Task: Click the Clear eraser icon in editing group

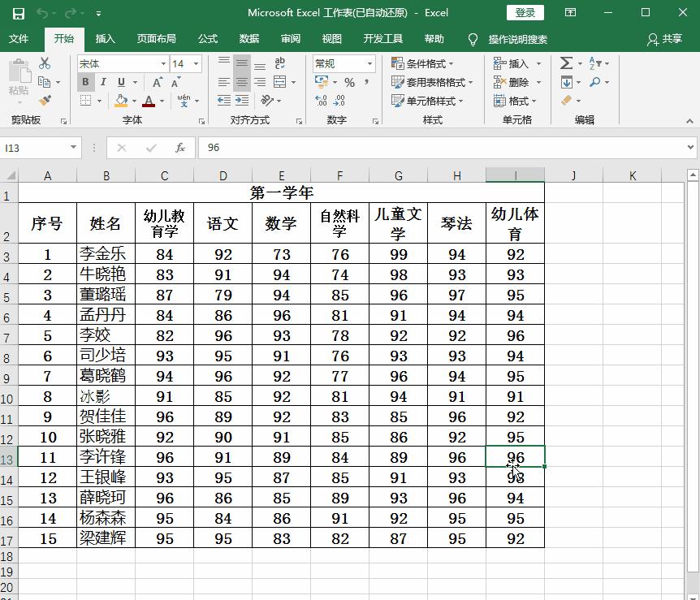Action: 564,101
